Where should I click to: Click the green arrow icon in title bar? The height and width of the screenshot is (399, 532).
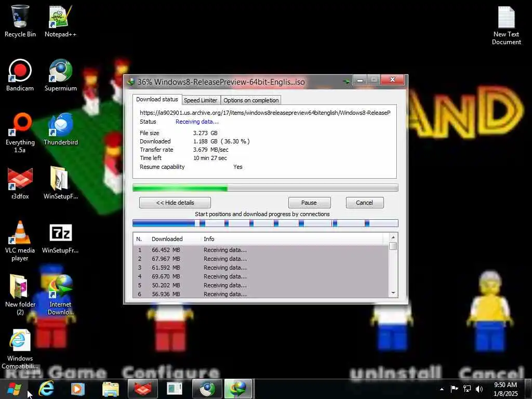(x=346, y=82)
